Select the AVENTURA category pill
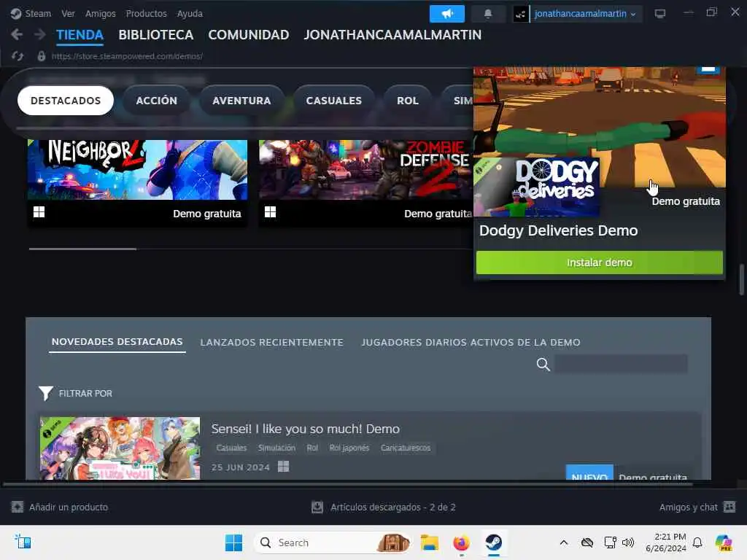The height and width of the screenshot is (560, 747). click(241, 101)
